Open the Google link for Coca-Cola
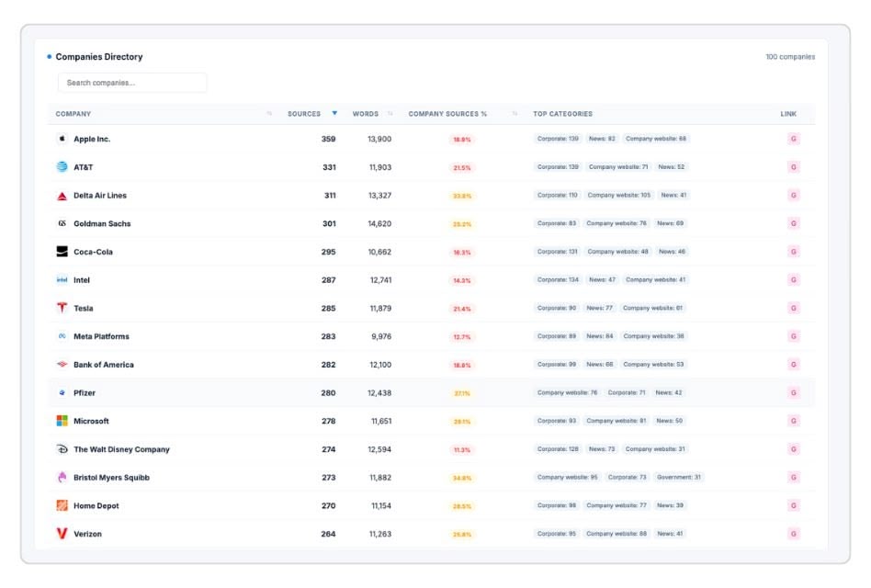 793,252
